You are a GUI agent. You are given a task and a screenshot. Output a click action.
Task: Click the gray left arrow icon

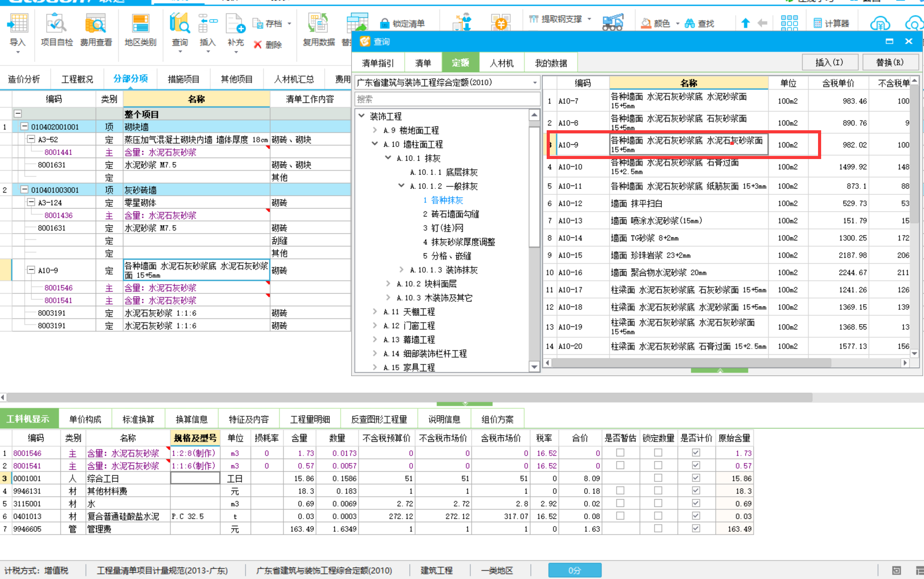point(762,23)
